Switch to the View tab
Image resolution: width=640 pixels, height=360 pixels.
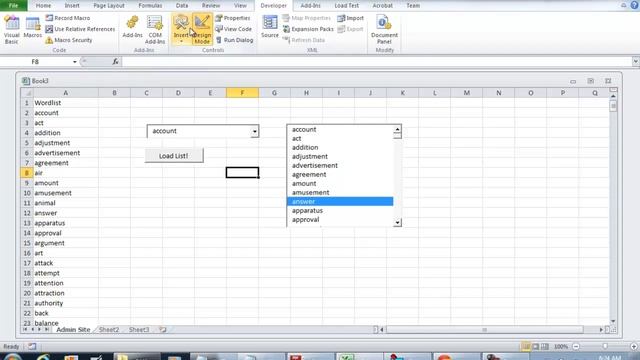click(x=240, y=5)
